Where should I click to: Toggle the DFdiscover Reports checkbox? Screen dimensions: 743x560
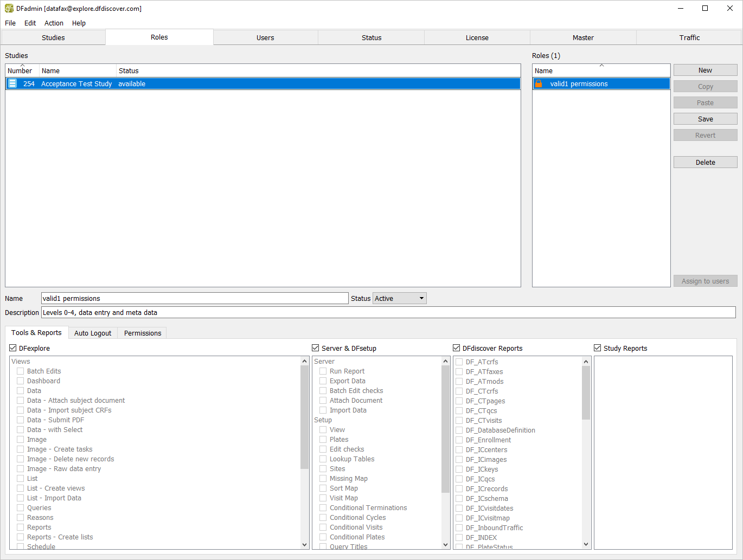[x=457, y=348]
